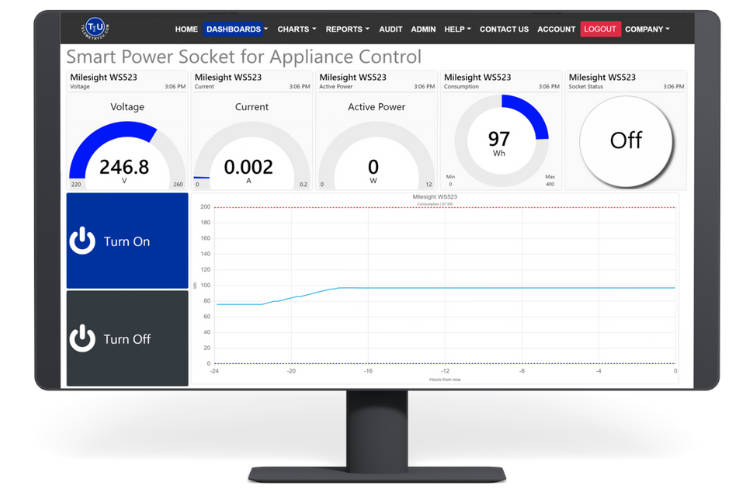Click the Milesight WS523 Current widget title
The image size is (753, 500).
tap(228, 77)
